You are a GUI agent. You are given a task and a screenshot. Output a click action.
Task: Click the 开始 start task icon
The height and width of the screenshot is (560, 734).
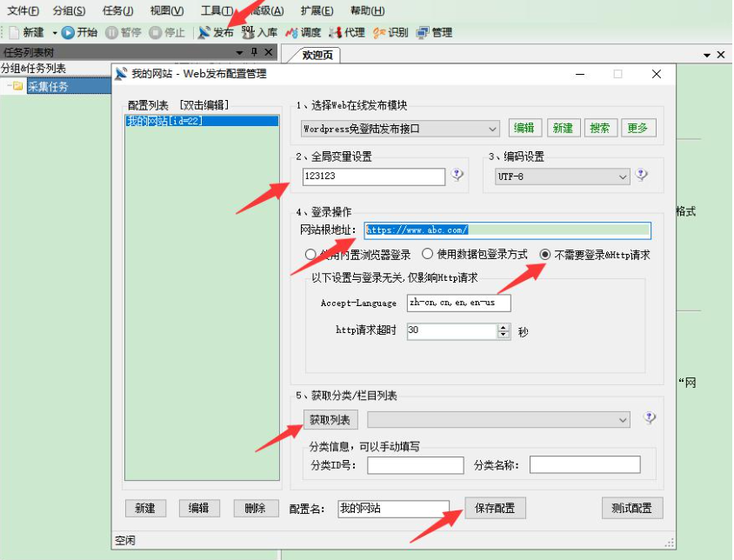77,32
